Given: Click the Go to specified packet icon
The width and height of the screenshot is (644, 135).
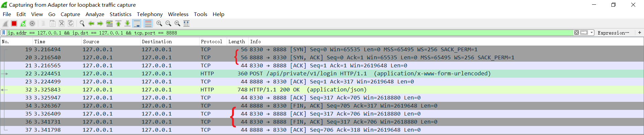Looking at the screenshot, I should coord(109,23).
